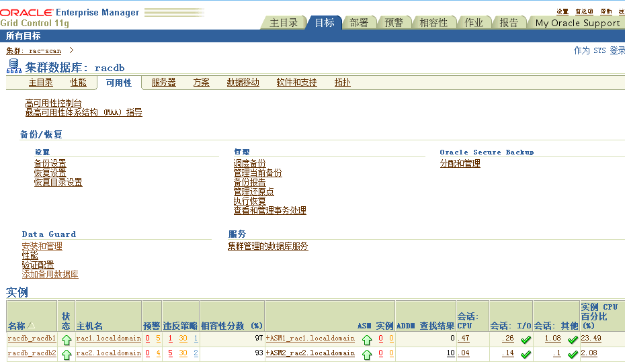Viewport: 625px width, 364px height.
Task: Click warning alert count 5 for racdb_racdb1
Action: click(x=158, y=338)
